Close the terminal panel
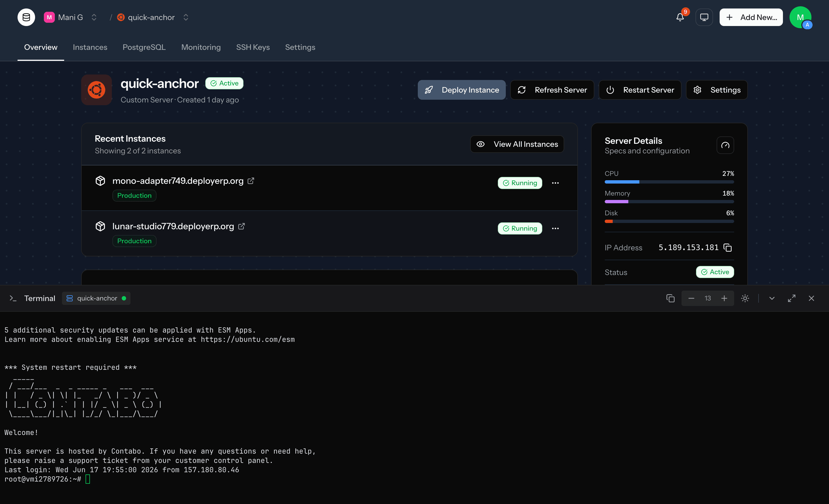 coord(811,298)
